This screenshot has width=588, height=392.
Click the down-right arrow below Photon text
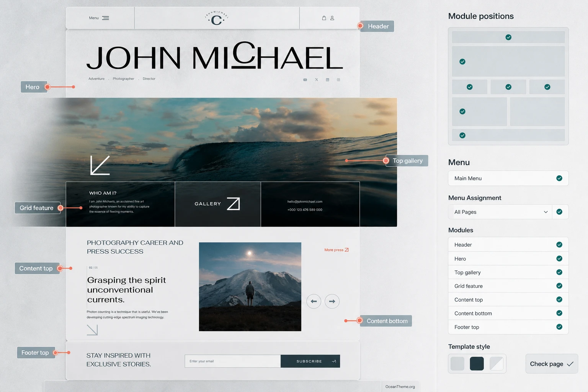pyautogui.click(x=92, y=330)
